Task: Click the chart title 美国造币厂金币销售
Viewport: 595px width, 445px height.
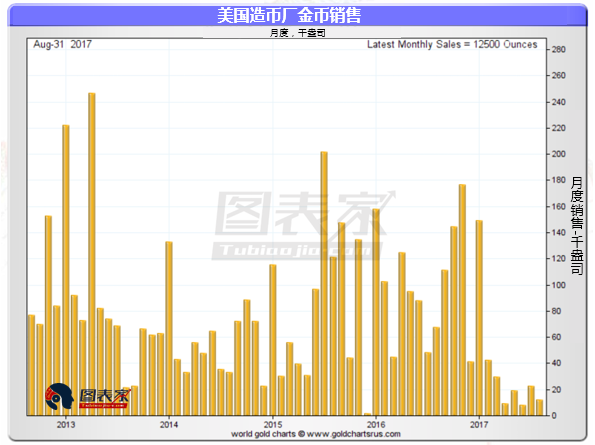Action: point(289,16)
